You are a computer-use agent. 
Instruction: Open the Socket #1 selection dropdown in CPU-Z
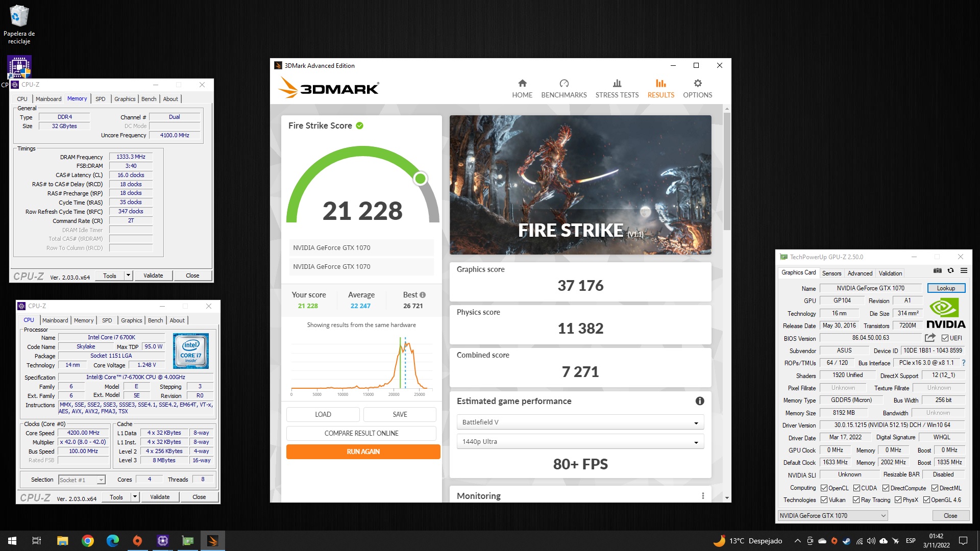(82, 480)
